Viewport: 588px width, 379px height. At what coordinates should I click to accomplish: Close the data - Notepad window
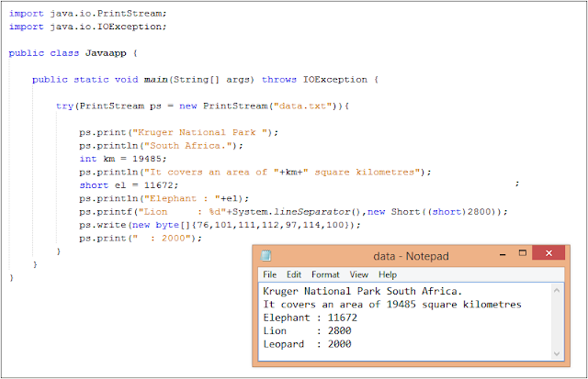pos(548,253)
